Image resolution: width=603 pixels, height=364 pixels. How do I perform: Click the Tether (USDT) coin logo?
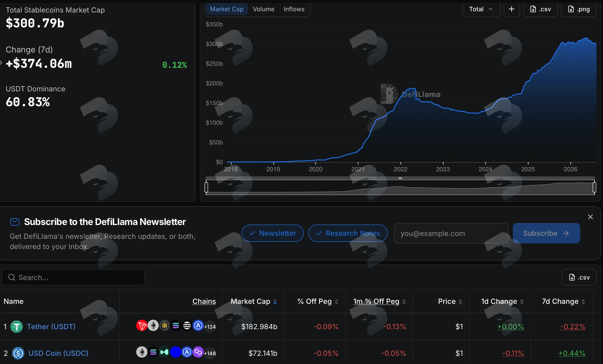coord(17,327)
